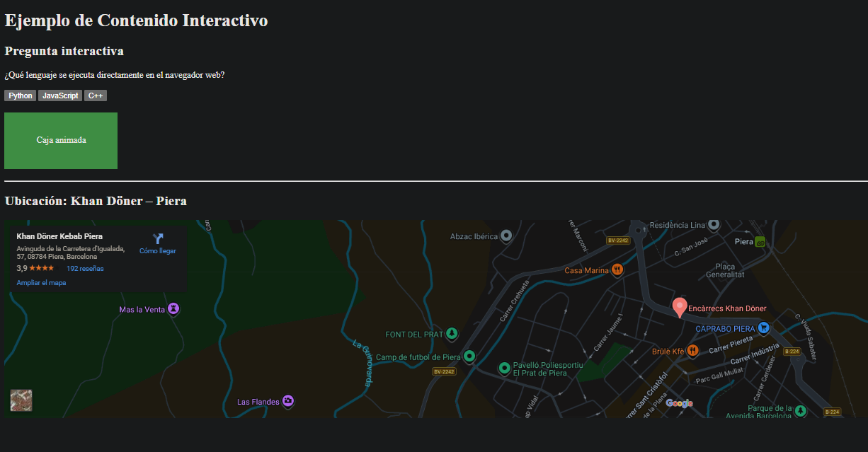
Task: Click the green Caja animada box
Action: click(61, 141)
